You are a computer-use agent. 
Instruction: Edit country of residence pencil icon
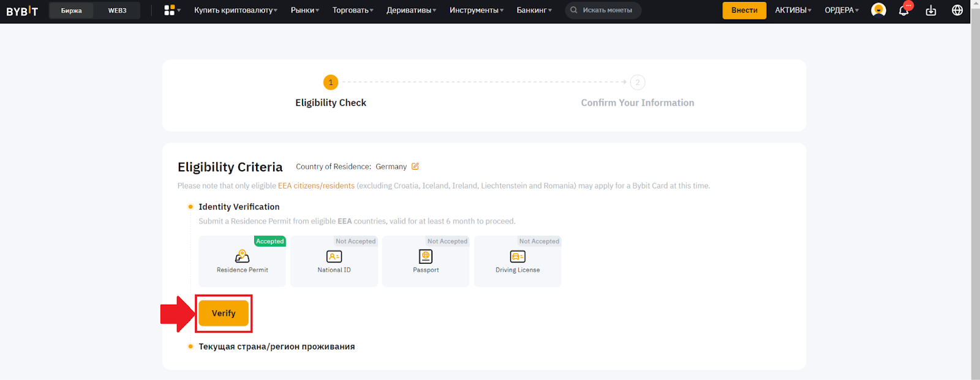pyautogui.click(x=415, y=166)
